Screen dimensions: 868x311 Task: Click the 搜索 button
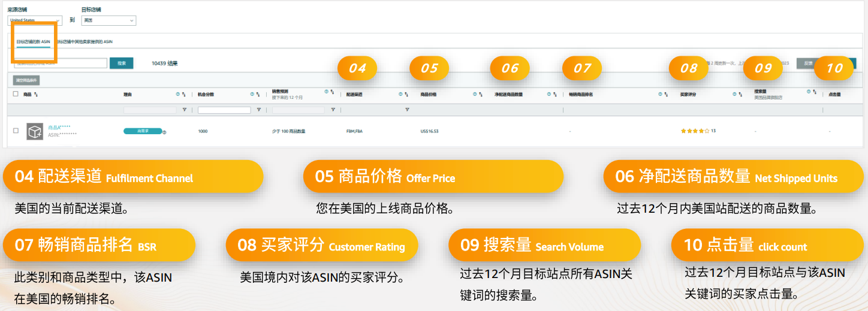[x=121, y=63]
